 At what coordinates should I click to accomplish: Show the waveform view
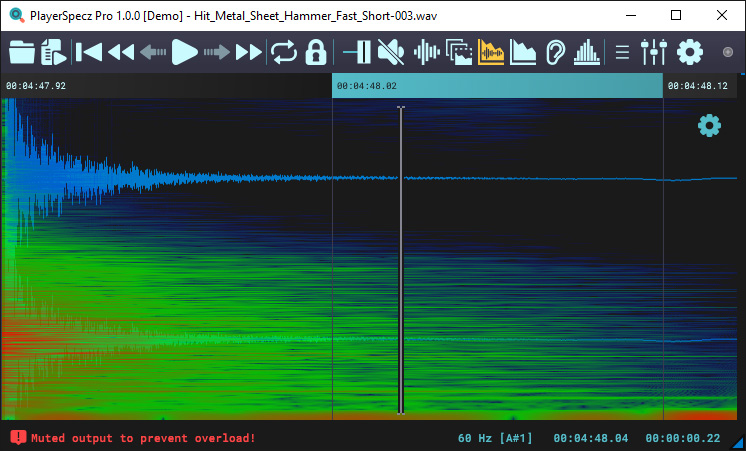427,51
